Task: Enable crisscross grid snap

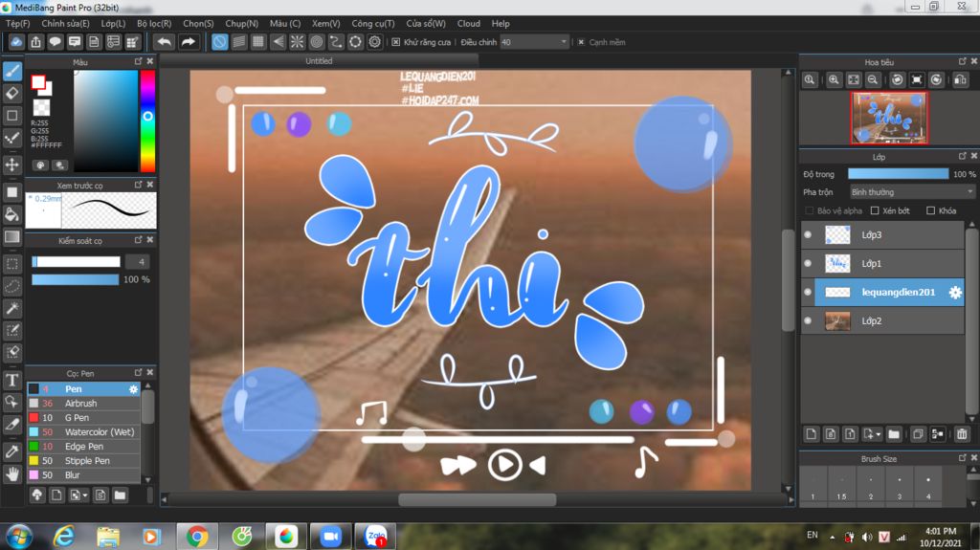Action: coord(258,42)
